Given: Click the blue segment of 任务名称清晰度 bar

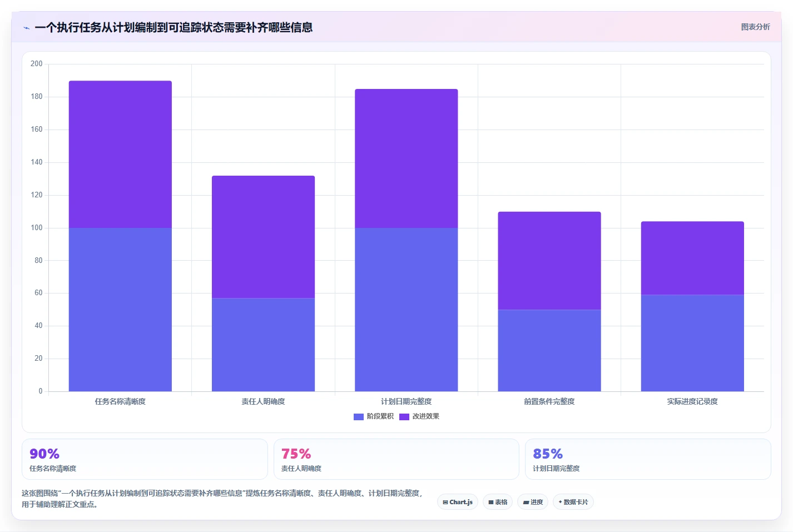Looking at the screenshot, I should pyautogui.click(x=120, y=310).
